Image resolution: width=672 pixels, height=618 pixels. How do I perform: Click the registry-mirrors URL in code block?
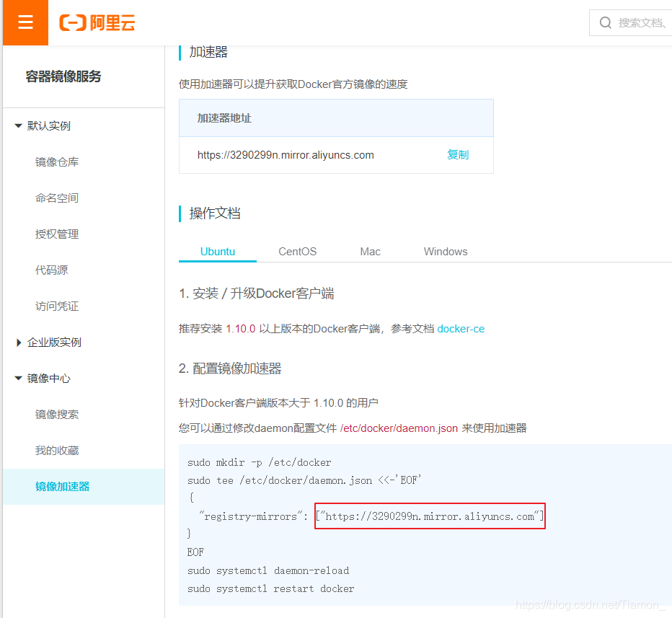click(430, 516)
